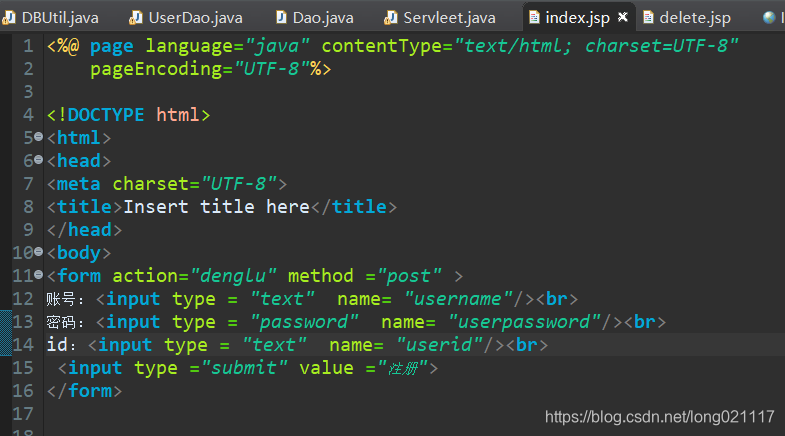Screen dimensions: 785x436
Task: Click the globe browser tab icon
Action: tap(769, 18)
